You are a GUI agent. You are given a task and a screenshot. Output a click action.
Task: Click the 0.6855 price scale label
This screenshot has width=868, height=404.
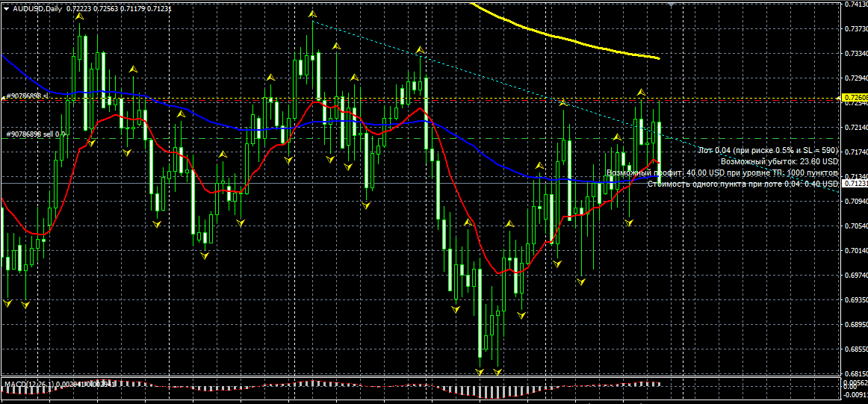(x=856, y=349)
